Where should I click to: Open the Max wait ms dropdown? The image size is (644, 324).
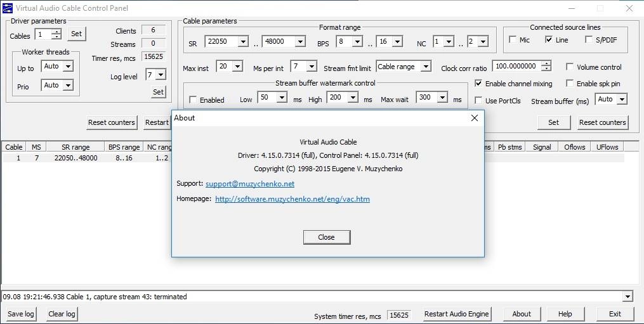pyautogui.click(x=442, y=97)
